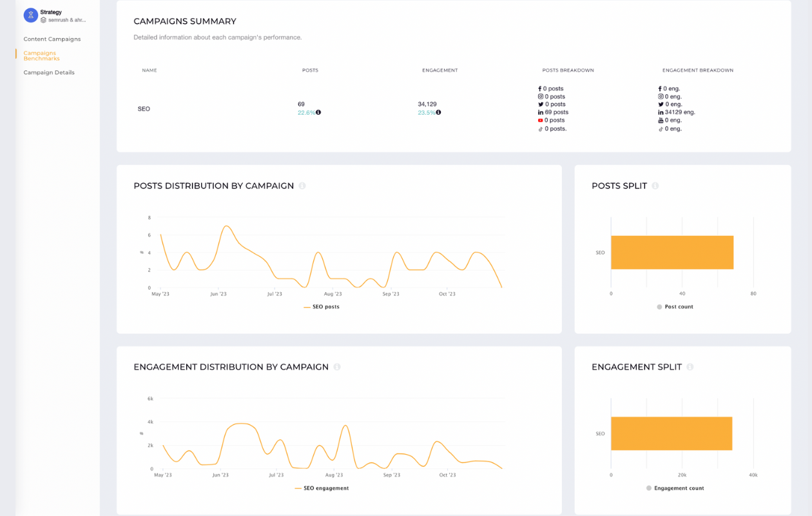The image size is (812, 516).
Task: Click Facebook icon in engagement breakdown
Action: (x=660, y=88)
